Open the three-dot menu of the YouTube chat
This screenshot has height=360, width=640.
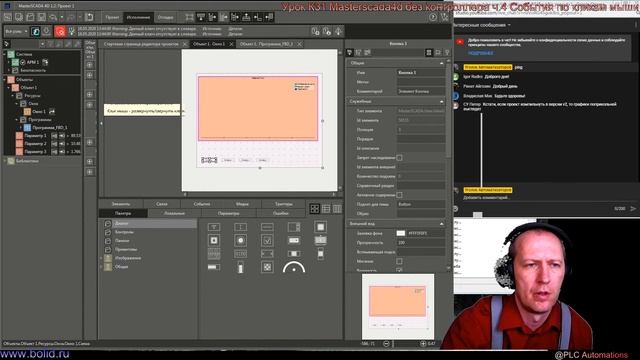point(636,25)
